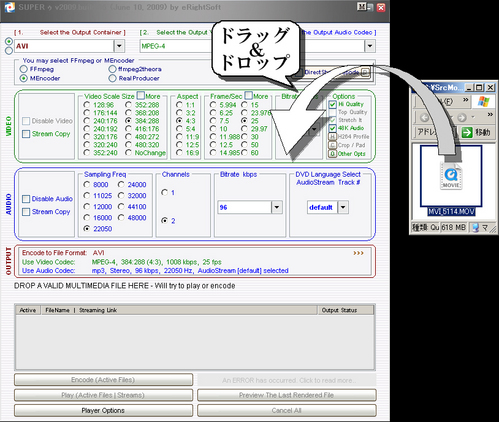Open the Other Opts icon
The height and width of the screenshot is (422, 499).
click(332, 154)
